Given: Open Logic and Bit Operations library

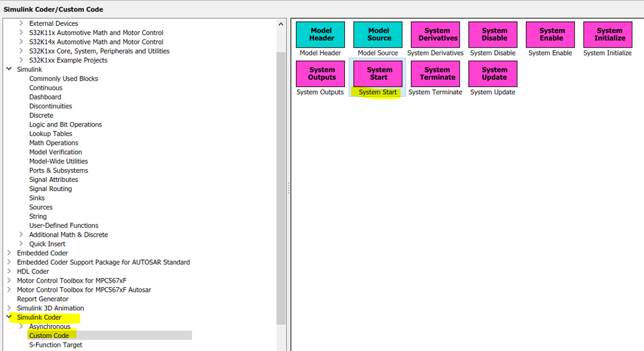Looking at the screenshot, I should coord(65,125).
